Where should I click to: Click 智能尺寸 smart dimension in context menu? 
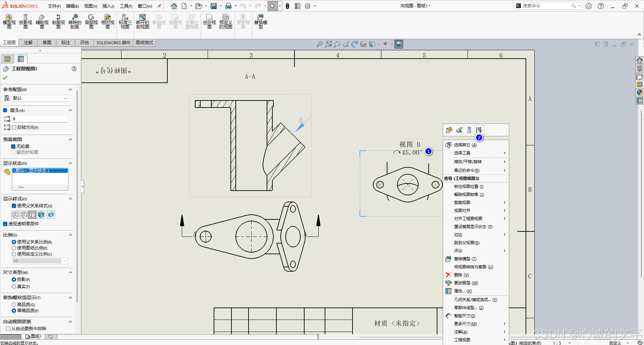(x=476, y=316)
